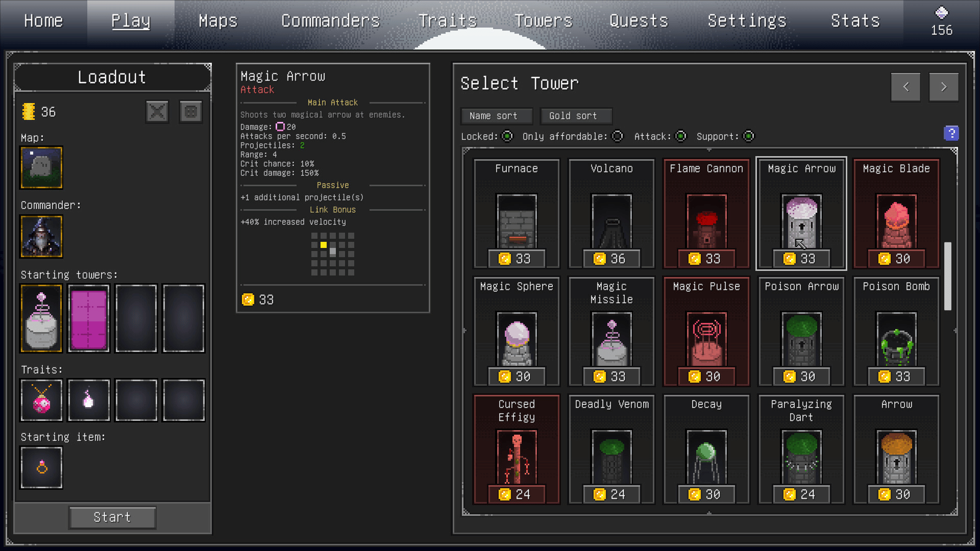Click the clear loadout X icon
Image resolution: width=980 pixels, height=551 pixels.
coord(157,112)
